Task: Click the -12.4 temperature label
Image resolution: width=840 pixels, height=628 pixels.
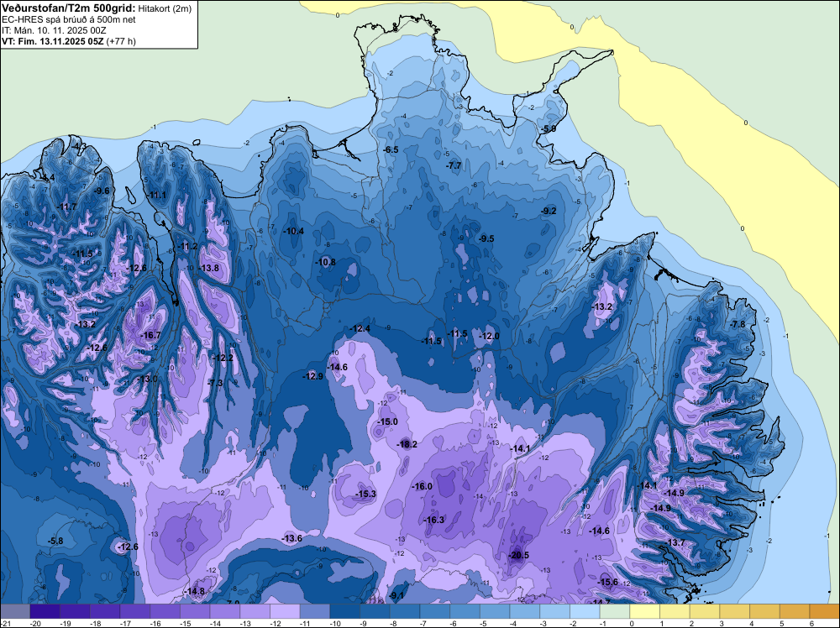Action: pyautogui.click(x=360, y=328)
